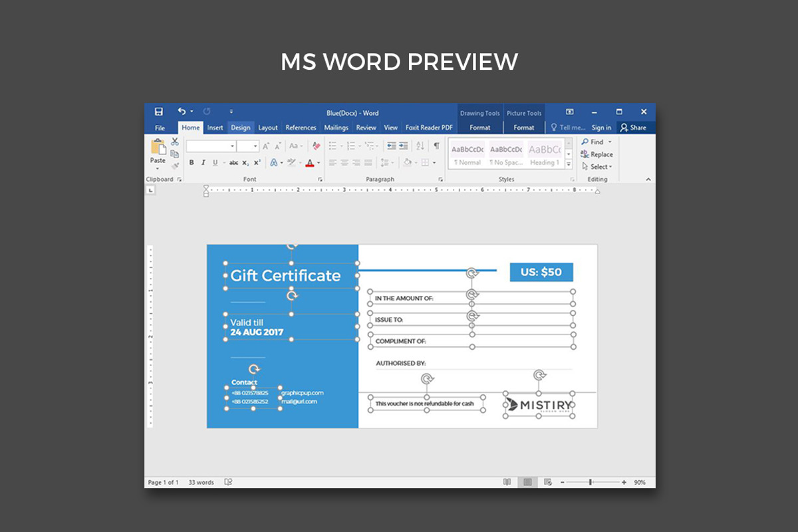Switch to Read Mode in status bar
Viewport: 798px width, 532px height.
pos(507,482)
